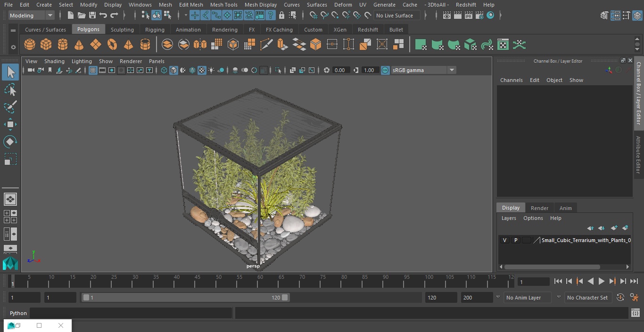The height and width of the screenshot is (332, 644).
Task: Create a polygon pipe from shelf
Action: [x=145, y=45]
